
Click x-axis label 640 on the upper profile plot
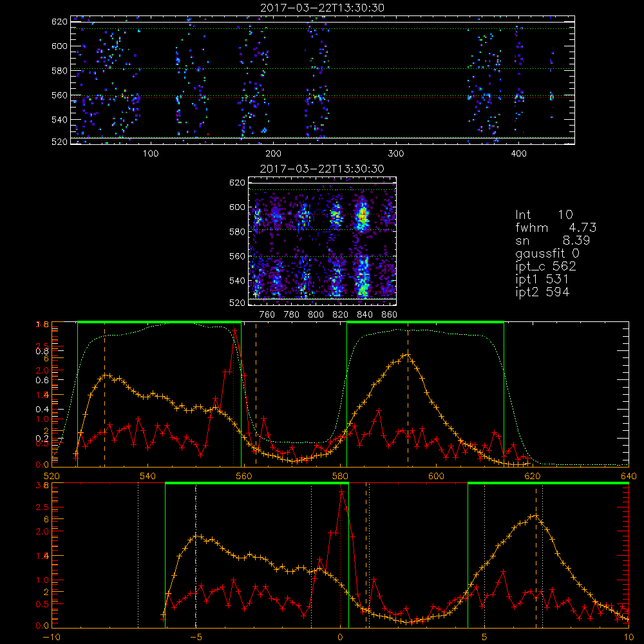tap(629, 477)
